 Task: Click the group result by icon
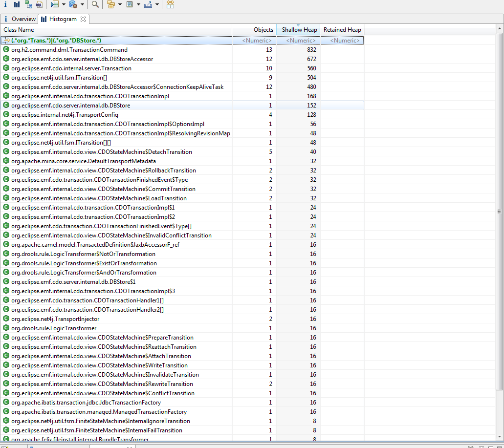(111, 4)
